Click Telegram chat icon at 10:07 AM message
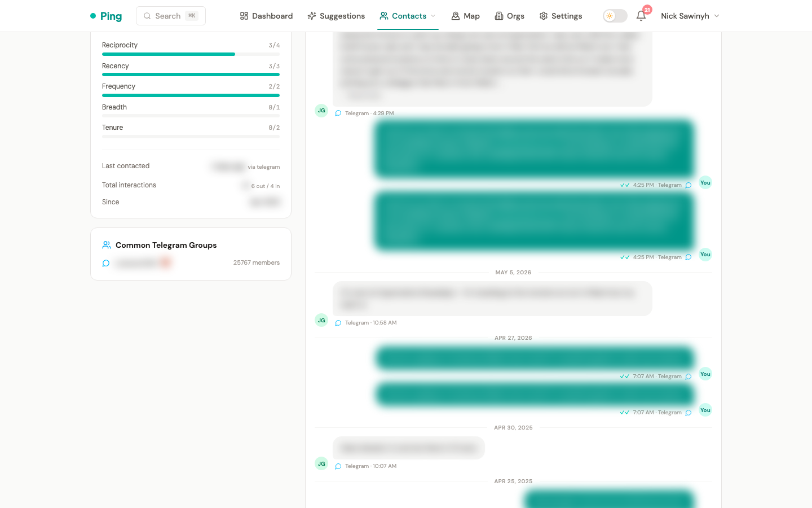Image resolution: width=812 pixels, height=508 pixels. tap(338, 466)
